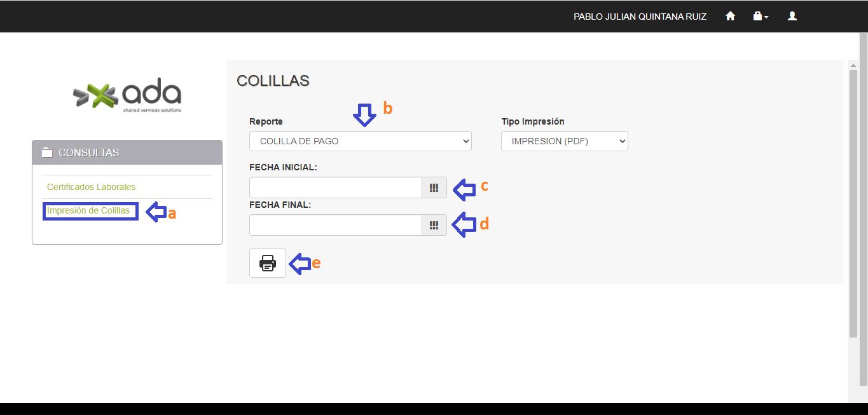The width and height of the screenshot is (868, 415).
Task: Open the FECHA INICIAL calendar picker icon
Action: coord(434,187)
